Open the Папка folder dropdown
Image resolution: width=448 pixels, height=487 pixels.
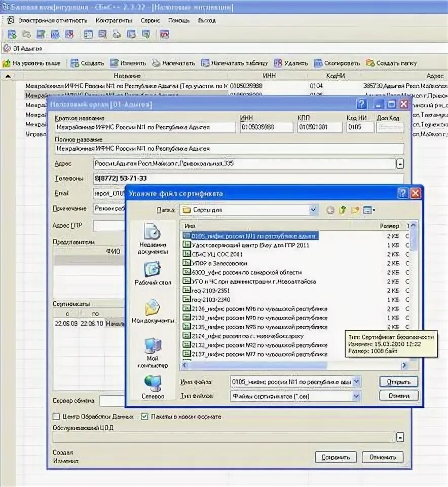pos(313,210)
